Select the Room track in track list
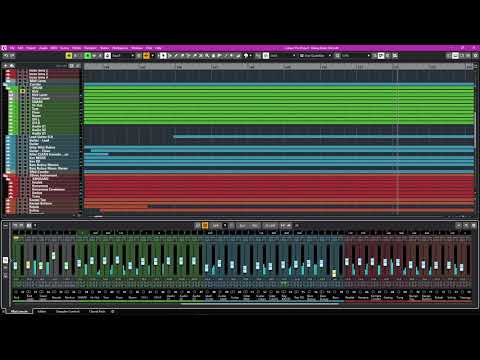The image size is (480, 360). [x=36, y=116]
